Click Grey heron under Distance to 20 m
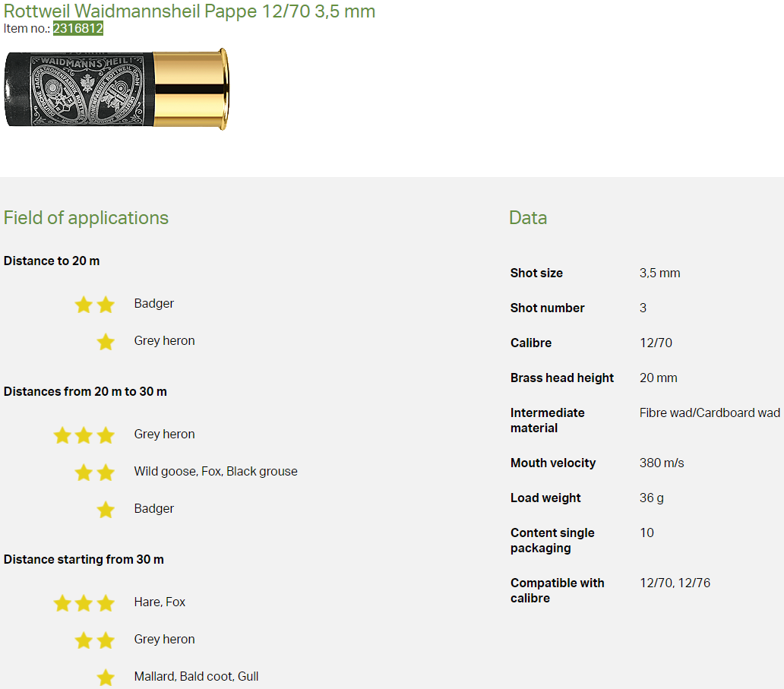Viewport: 784px width, 689px height. click(x=165, y=341)
